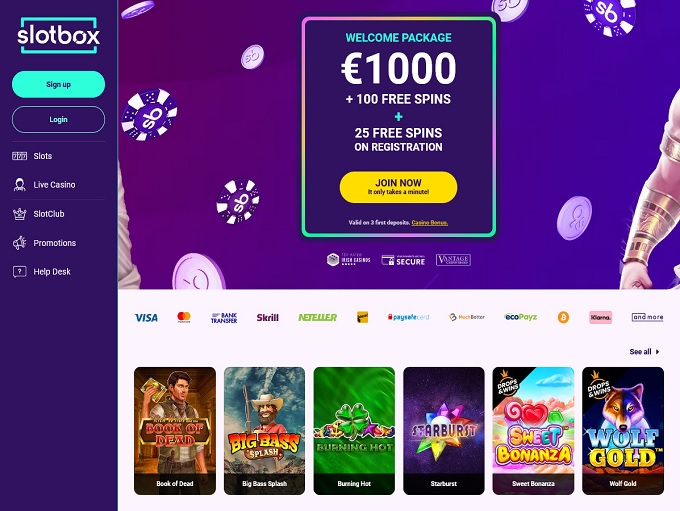Select the SlotClub crown icon

tap(20, 214)
